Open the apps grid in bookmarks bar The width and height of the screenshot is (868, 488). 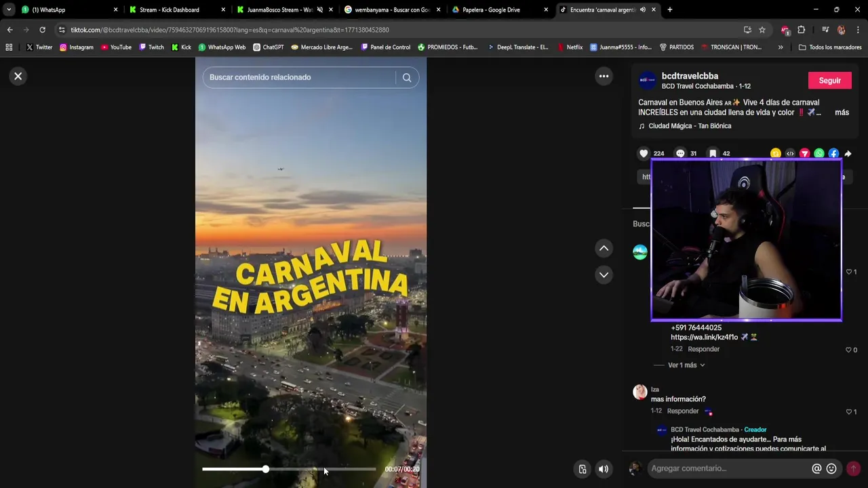click(9, 47)
